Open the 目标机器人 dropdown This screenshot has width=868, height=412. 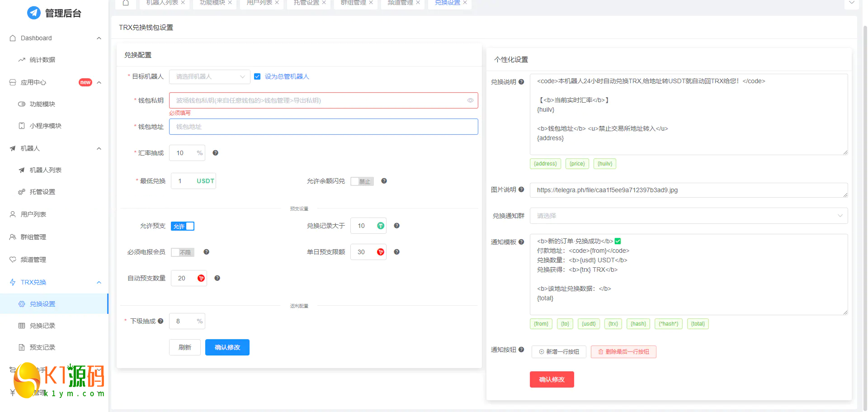[210, 77]
